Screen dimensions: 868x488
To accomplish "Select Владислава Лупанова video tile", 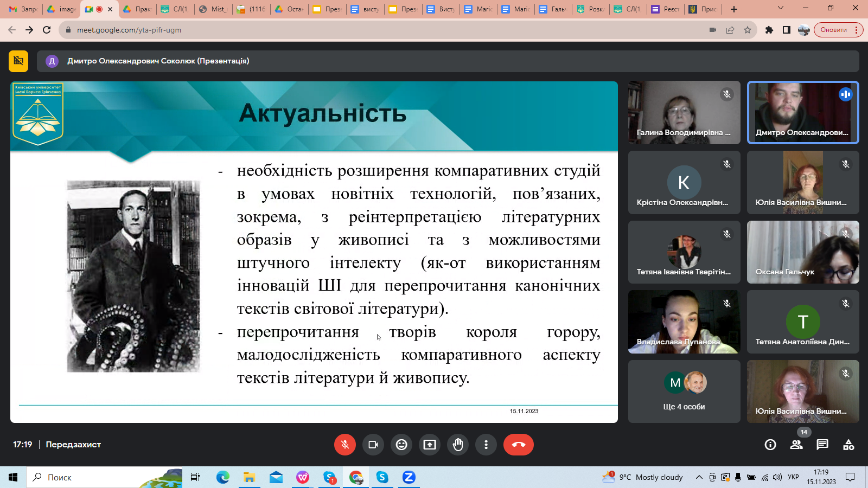I will point(684,322).
